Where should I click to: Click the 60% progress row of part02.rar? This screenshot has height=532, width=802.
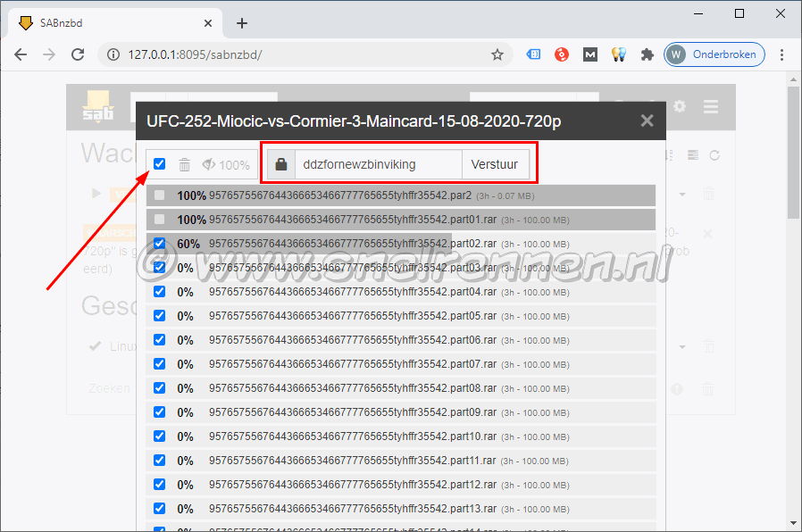point(400,244)
